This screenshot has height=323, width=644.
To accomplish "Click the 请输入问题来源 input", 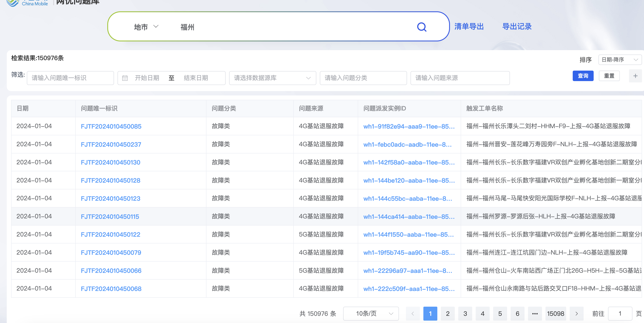I will [460, 78].
